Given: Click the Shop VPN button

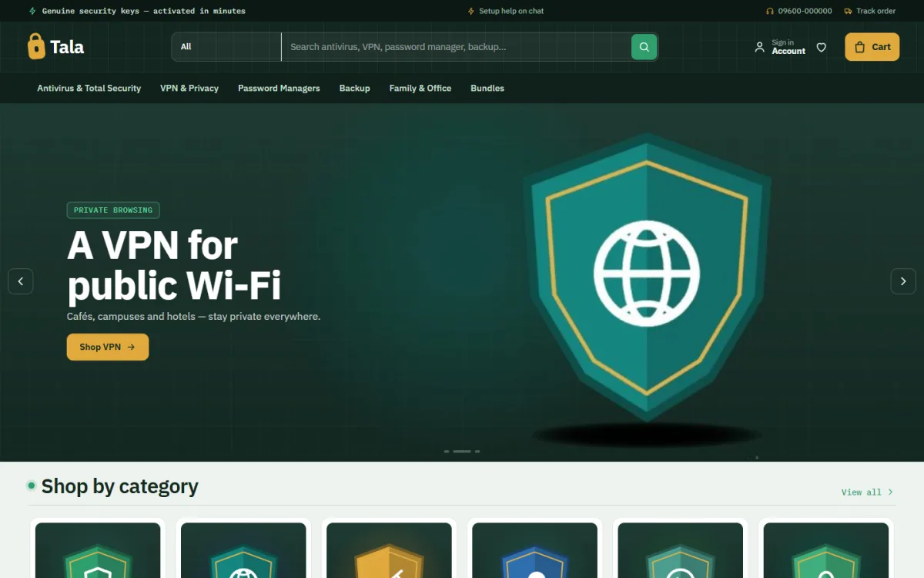Looking at the screenshot, I should 108,347.
